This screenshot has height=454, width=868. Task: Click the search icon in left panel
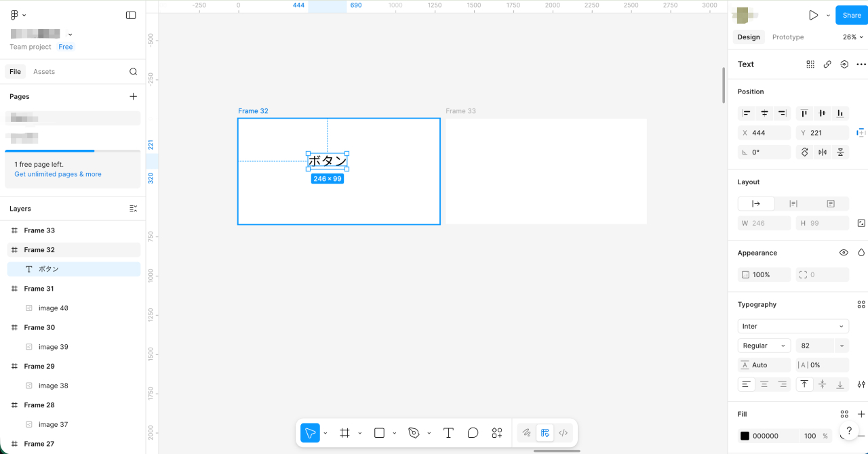pos(134,72)
